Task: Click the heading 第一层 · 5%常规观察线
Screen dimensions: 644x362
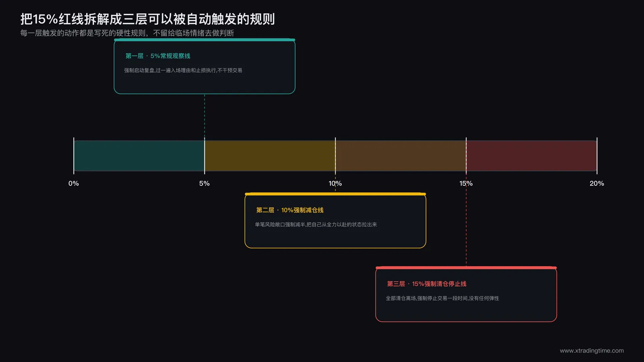Action: 158,56
